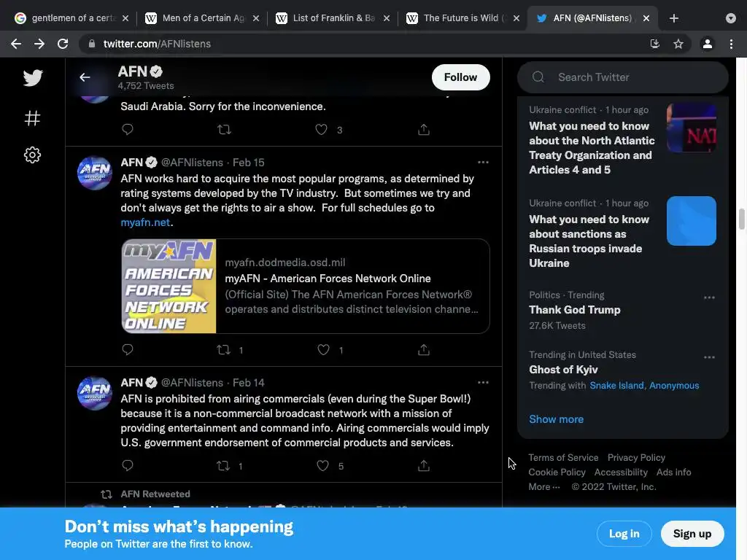
Task: Share the Saudi Arabia tweet
Action: pyautogui.click(x=424, y=129)
